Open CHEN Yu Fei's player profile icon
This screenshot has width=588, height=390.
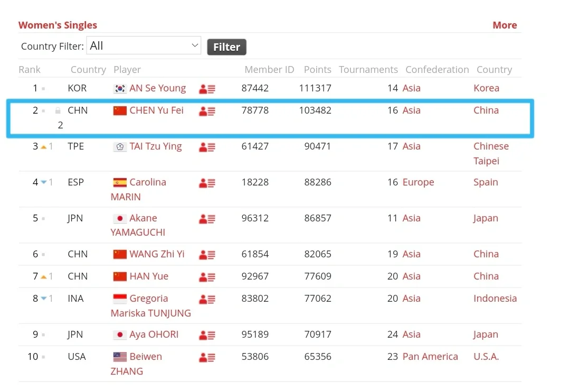[x=207, y=111]
